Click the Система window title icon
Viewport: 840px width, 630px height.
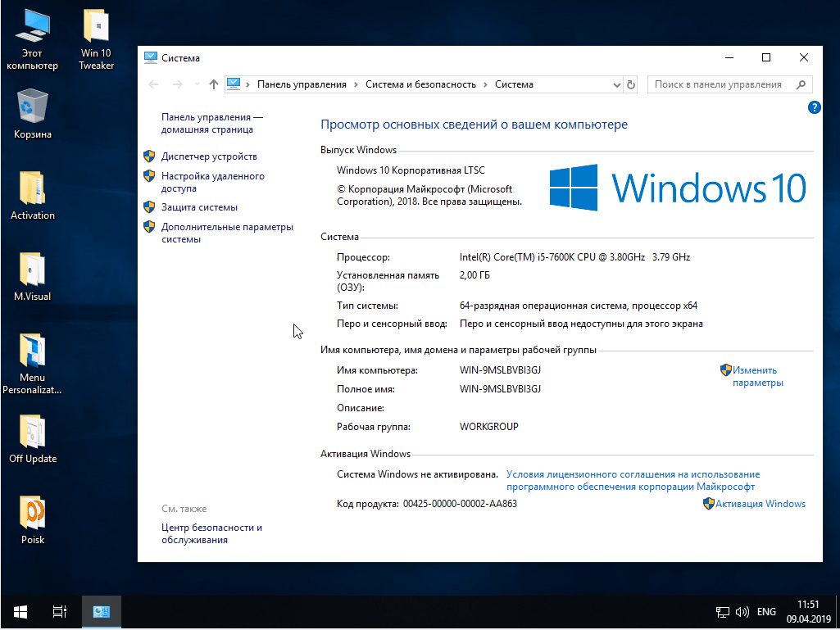(x=151, y=58)
